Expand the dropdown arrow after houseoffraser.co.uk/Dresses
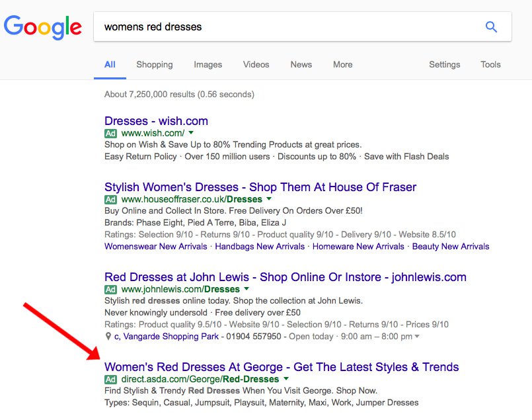532x420 pixels. tap(269, 198)
